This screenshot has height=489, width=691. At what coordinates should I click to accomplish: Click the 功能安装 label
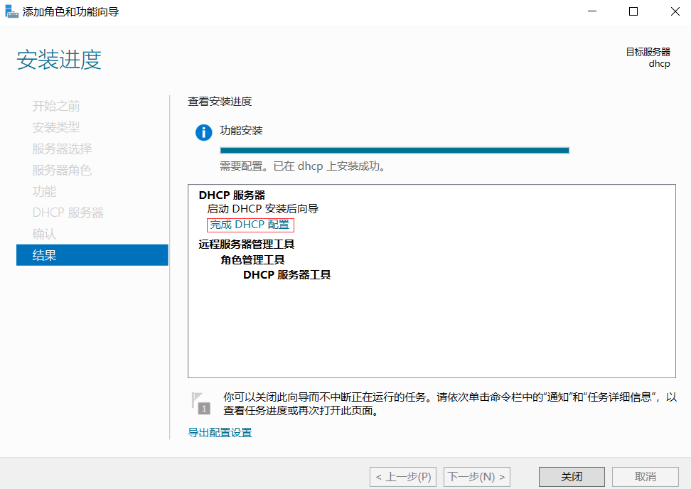241,130
